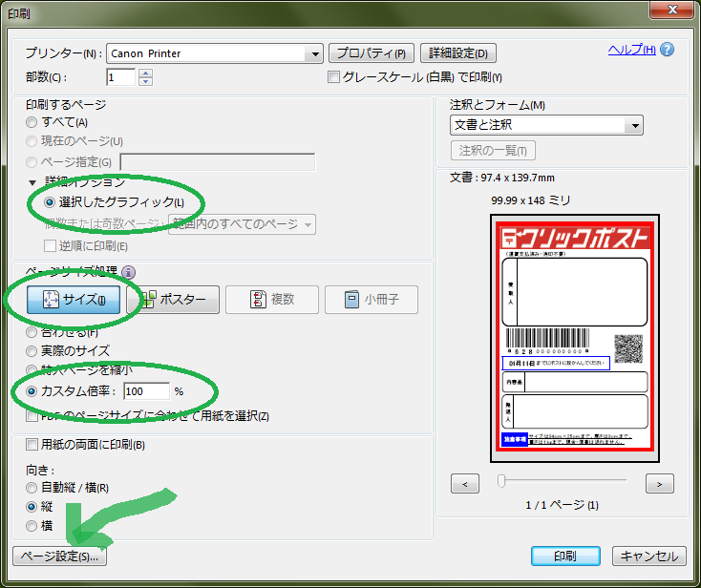Select 選択したグラフィック radio button
This screenshot has width=701, height=588.
click(50, 202)
